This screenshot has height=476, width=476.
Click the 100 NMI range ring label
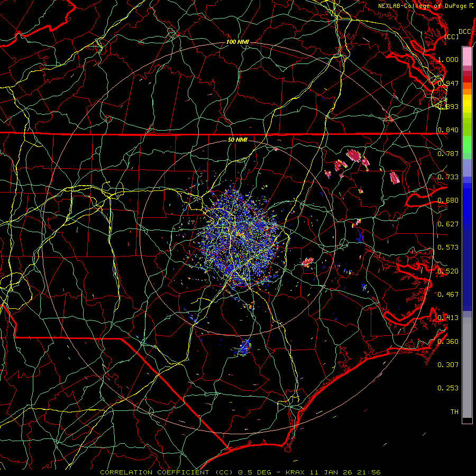click(237, 42)
